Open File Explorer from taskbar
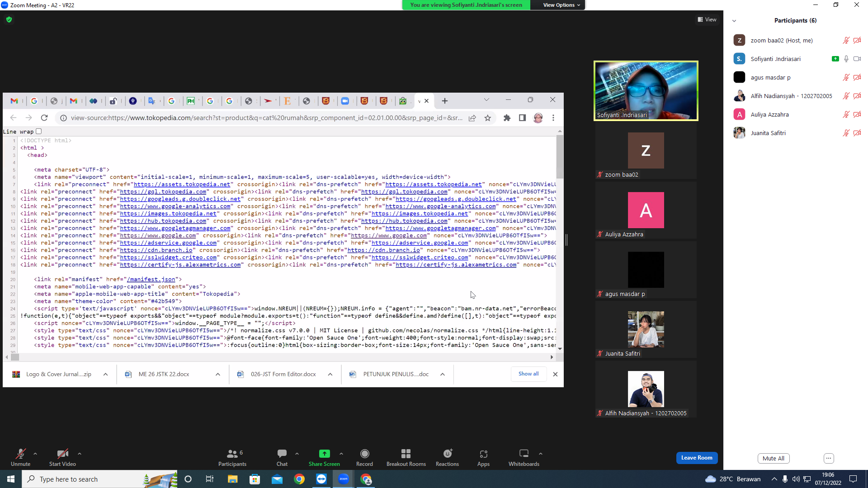Viewport: 868px width, 488px height. (232, 479)
